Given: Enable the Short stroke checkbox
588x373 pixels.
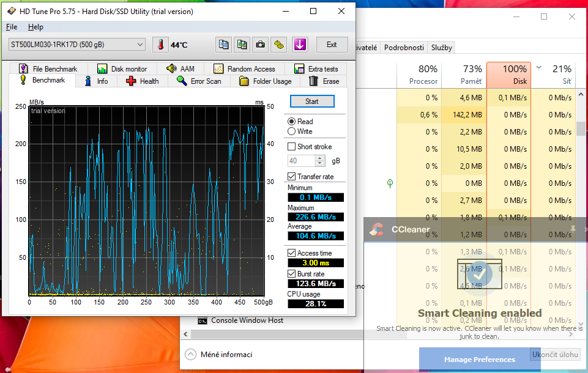Looking at the screenshot, I should click(291, 147).
